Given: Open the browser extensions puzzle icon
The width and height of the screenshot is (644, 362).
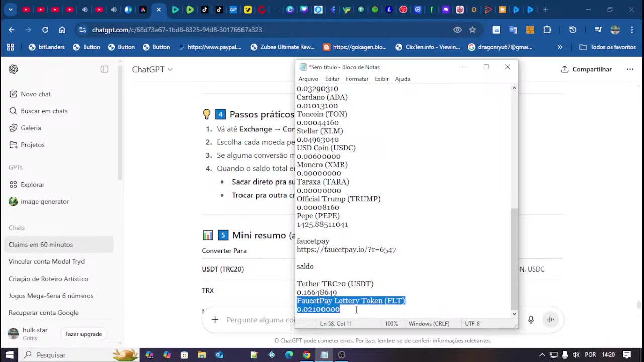Looking at the screenshot, I should (547, 30).
